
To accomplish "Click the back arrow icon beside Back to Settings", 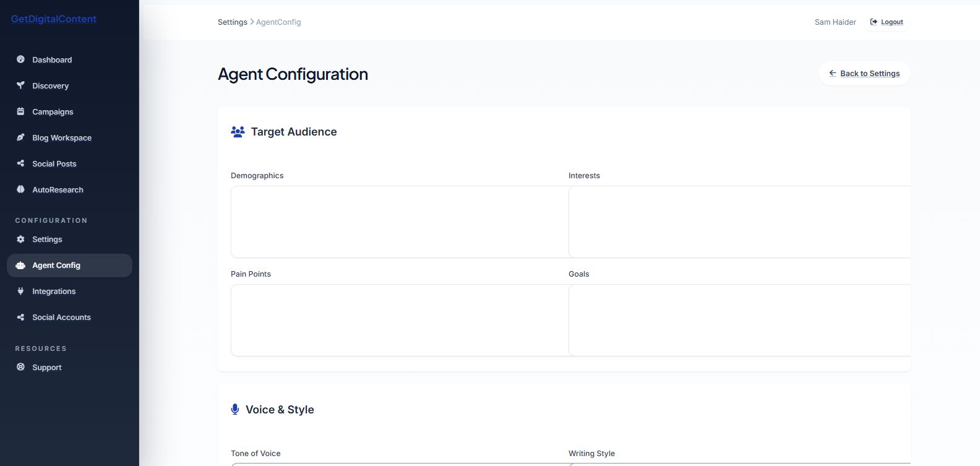I will click(x=833, y=73).
